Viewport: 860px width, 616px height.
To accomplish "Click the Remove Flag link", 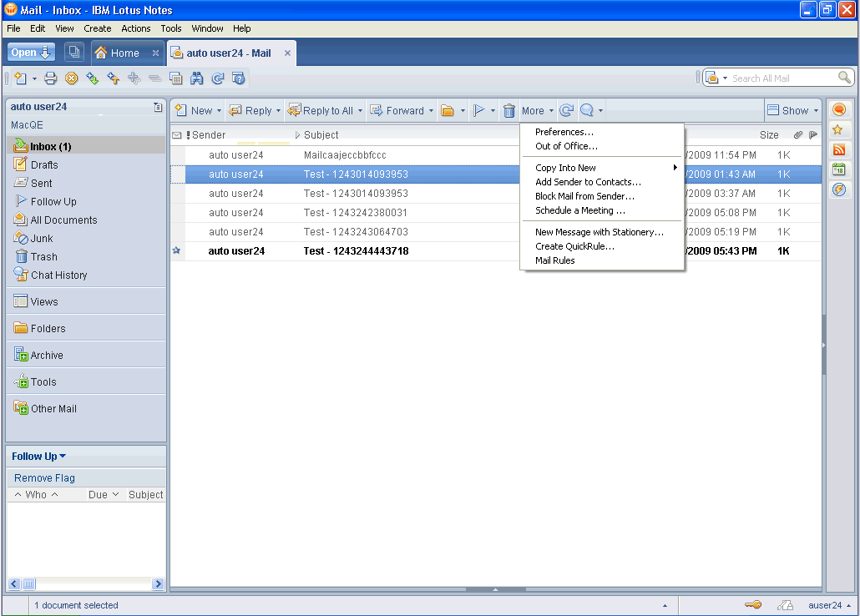I will [x=45, y=478].
